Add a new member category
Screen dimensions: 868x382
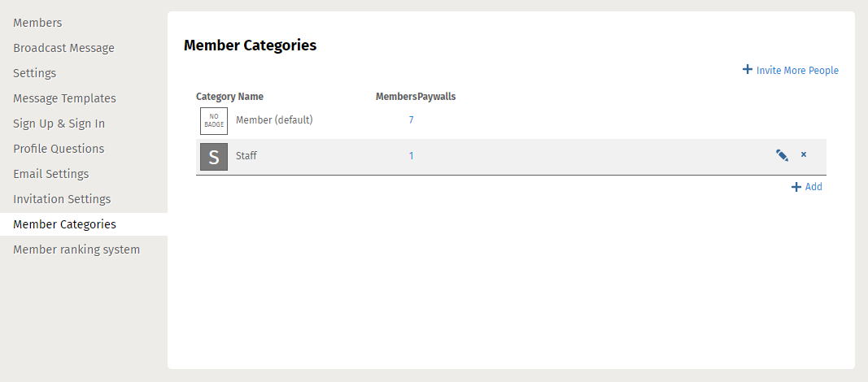[813, 187]
